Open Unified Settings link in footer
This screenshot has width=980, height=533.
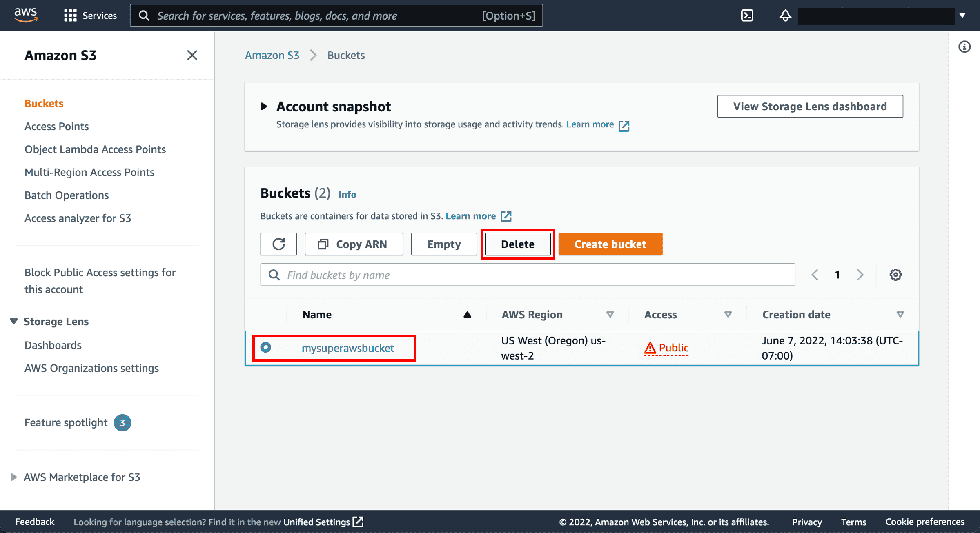pyautogui.click(x=316, y=522)
